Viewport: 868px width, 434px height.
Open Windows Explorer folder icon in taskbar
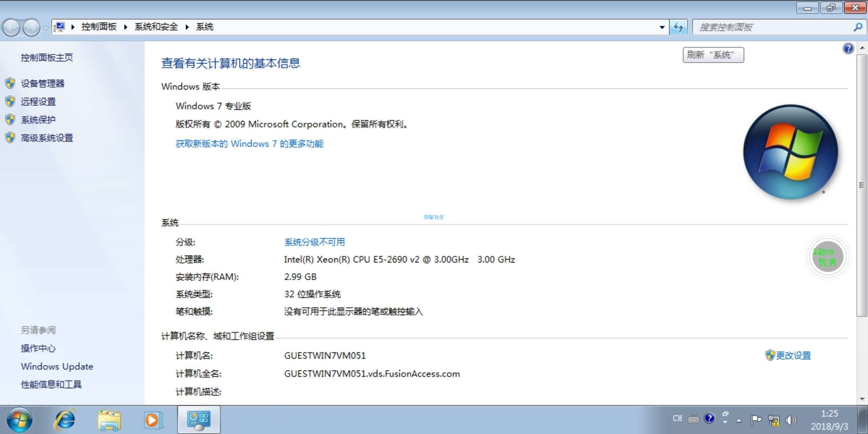[x=109, y=420]
